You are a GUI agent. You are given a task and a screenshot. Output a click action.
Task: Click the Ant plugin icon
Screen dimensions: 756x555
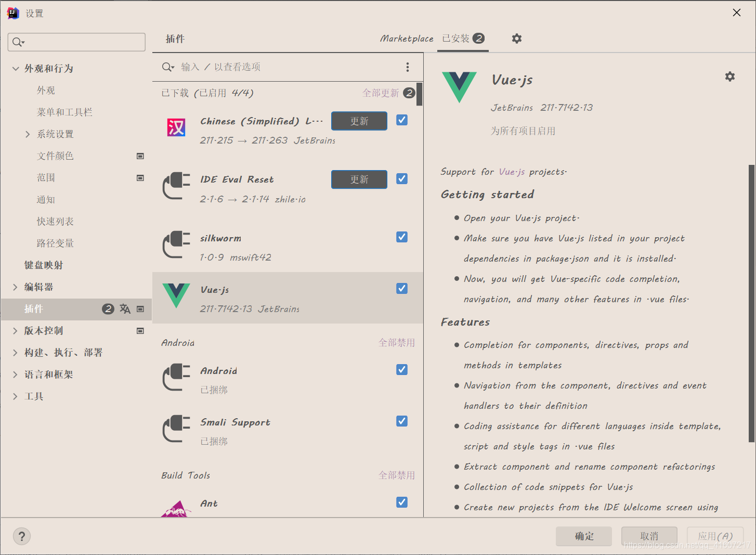click(176, 507)
